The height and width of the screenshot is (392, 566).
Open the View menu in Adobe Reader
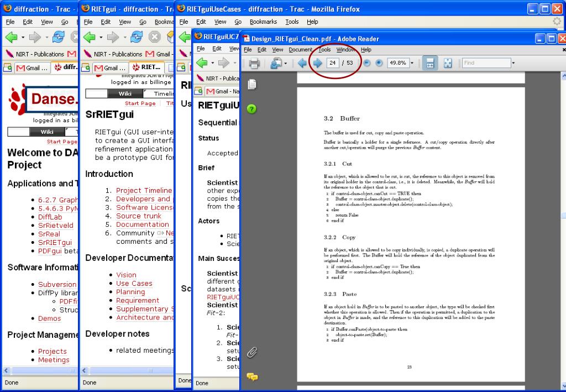[277, 50]
